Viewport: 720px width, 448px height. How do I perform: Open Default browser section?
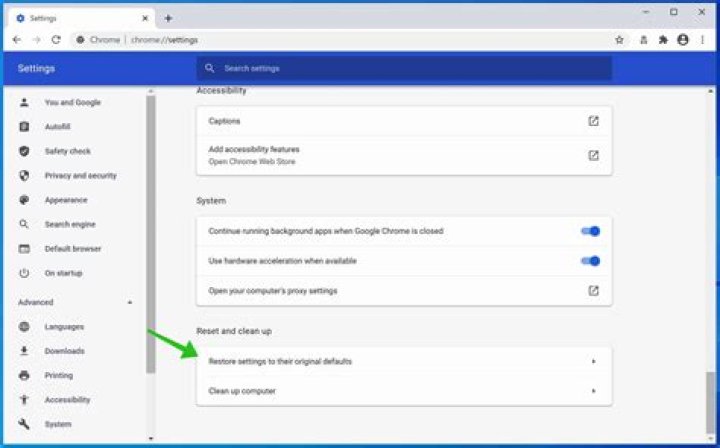click(73, 249)
